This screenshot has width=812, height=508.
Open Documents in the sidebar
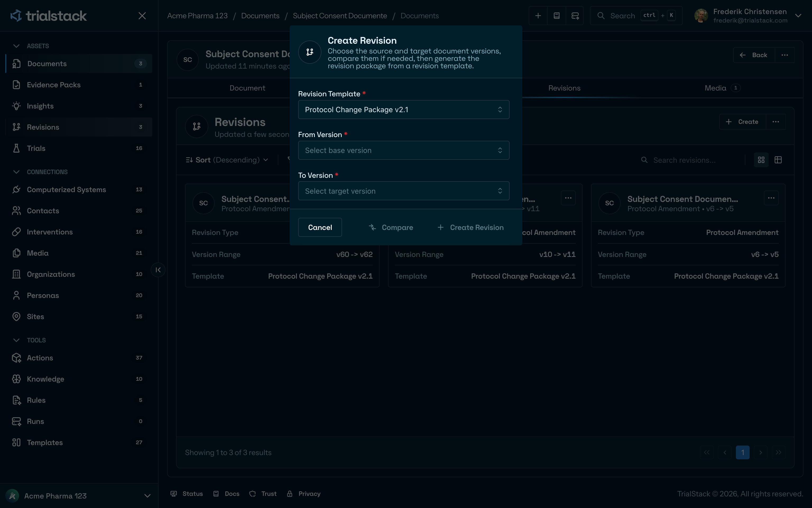coord(79,63)
